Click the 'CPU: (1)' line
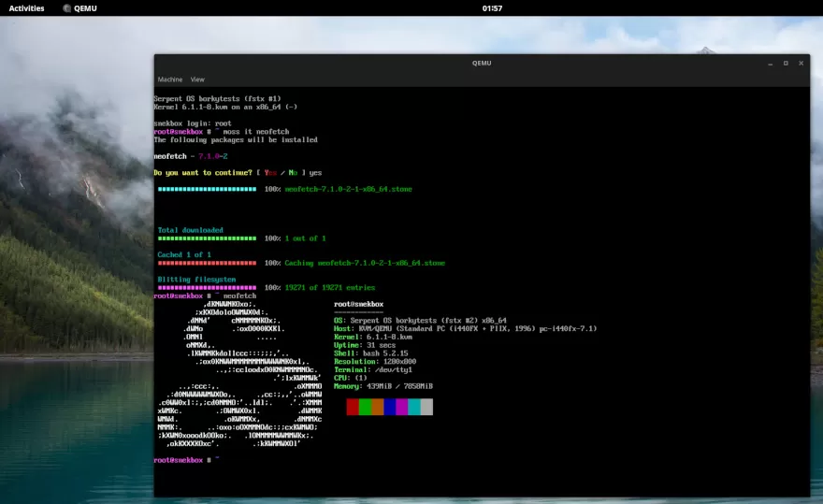823x504 pixels. (351, 378)
